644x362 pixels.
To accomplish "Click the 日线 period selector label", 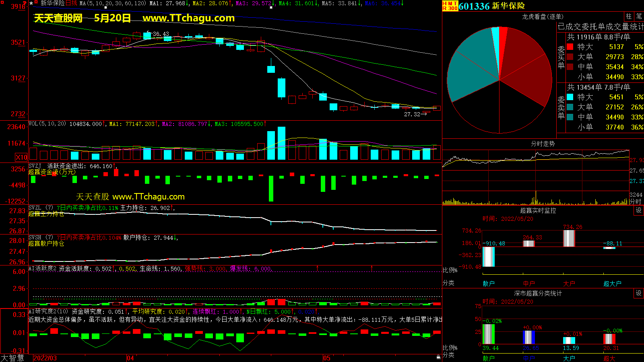I will [71, 3].
